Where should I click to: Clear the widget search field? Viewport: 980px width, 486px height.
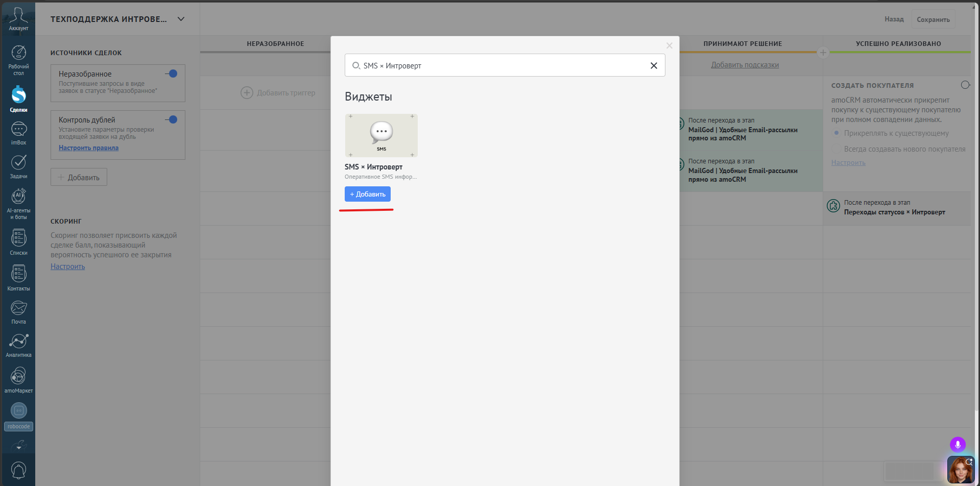click(654, 65)
